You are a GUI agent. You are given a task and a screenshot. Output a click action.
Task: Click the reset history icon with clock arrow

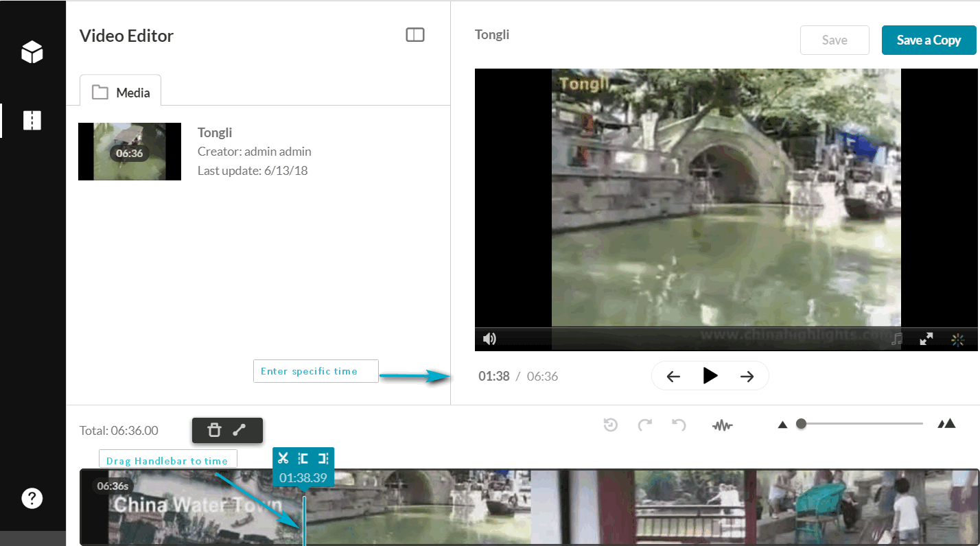[611, 425]
